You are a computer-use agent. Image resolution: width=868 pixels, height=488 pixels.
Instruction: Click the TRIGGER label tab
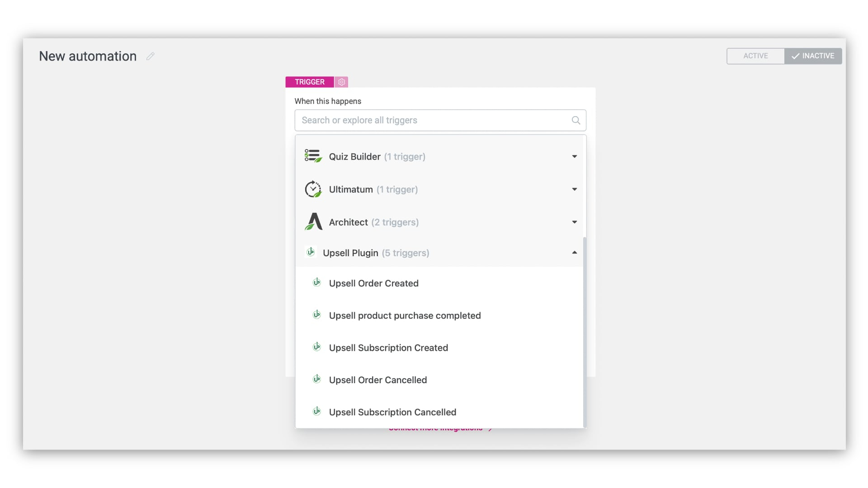(x=310, y=82)
